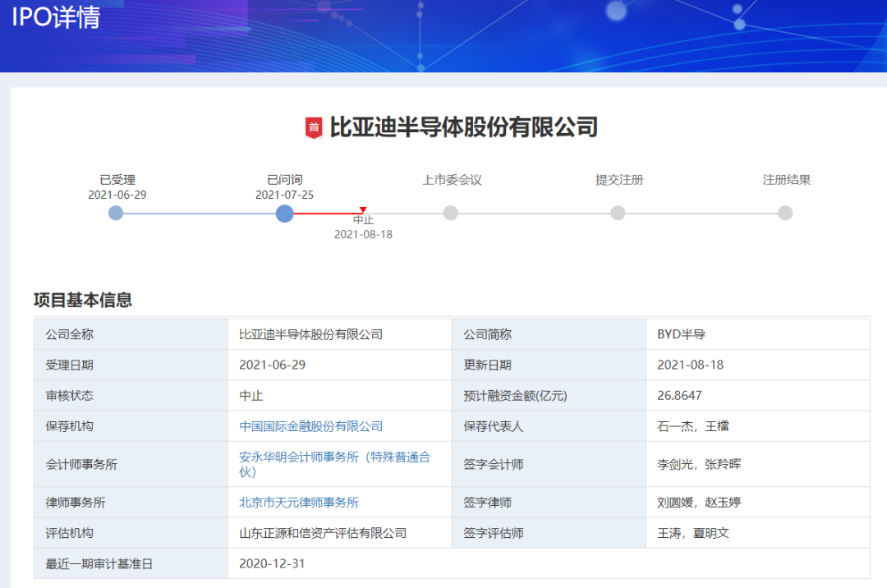
Task: Click the 提交注册 stage circle
Action: click(x=617, y=213)
